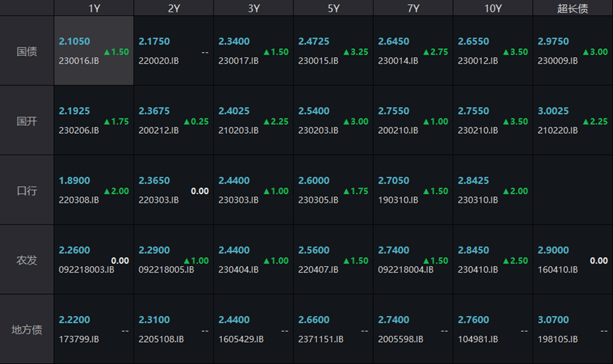
Task: Select the 2.1050 yield value
Action: (74, 42)
